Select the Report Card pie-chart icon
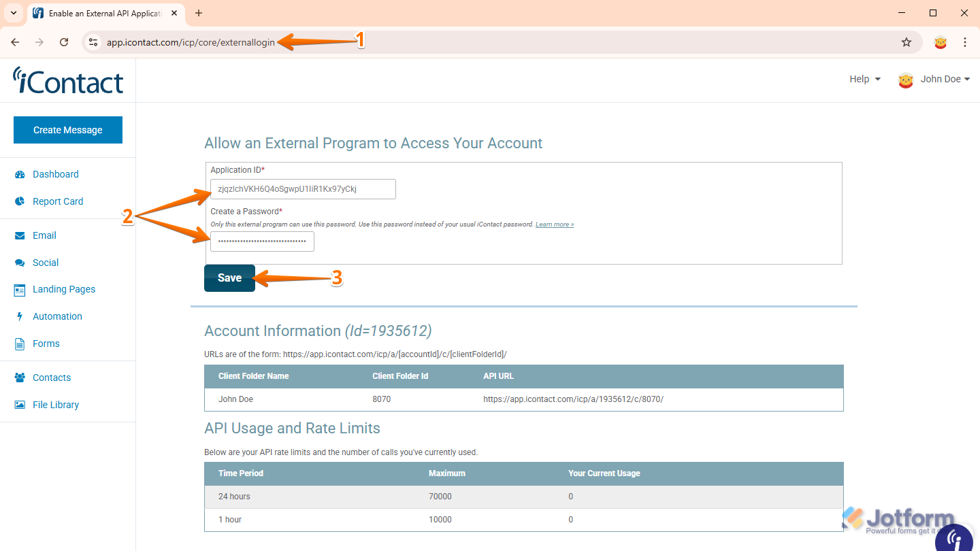Screen dimensions: 980x551 pos(19,201)
